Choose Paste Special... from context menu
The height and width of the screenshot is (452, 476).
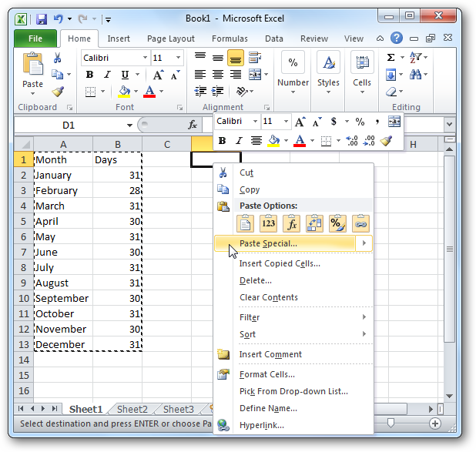[285, 243]
